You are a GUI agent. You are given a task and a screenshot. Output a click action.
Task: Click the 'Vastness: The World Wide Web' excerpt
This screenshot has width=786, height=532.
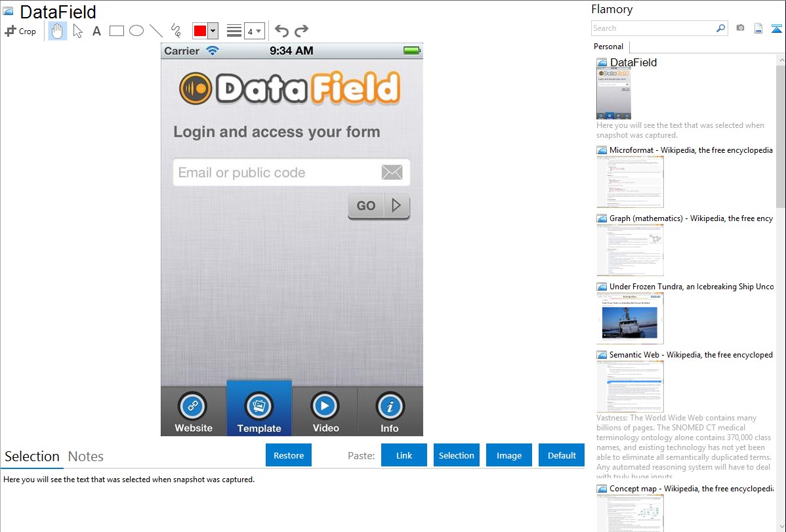pos(684,447)
